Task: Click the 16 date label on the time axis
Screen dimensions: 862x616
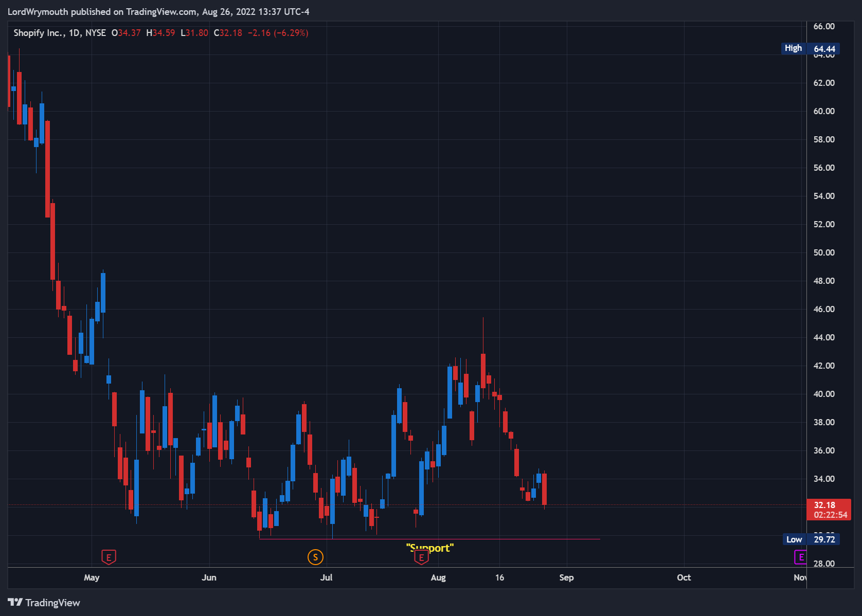Action: coord(499,577)
